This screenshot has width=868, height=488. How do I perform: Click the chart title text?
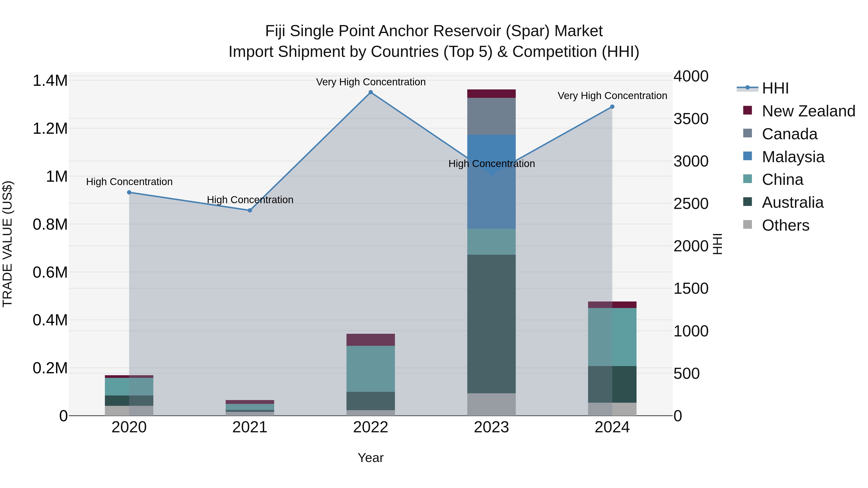tap(434, 41)
